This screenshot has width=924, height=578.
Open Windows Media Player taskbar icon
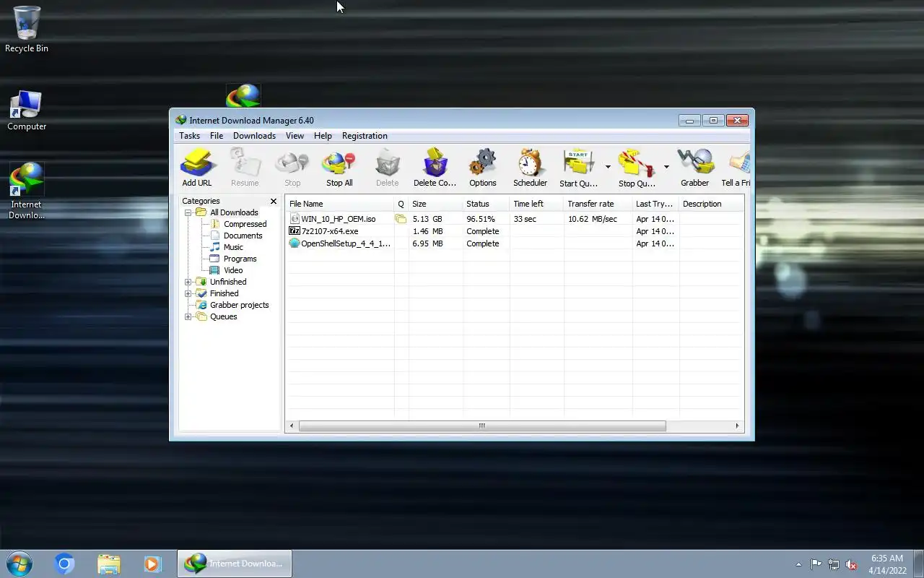pos(152,564)
